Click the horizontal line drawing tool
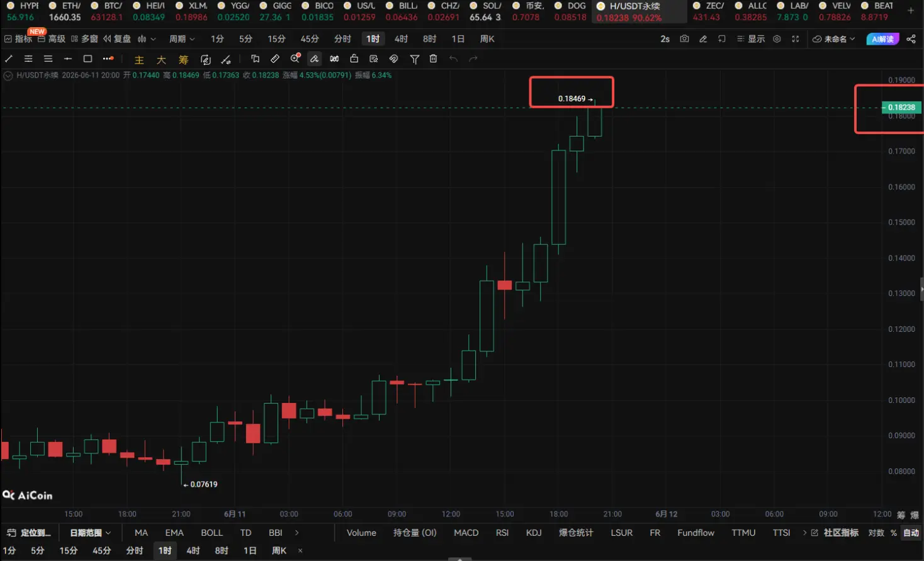This screenshot has width=924, height=561. 67,59
